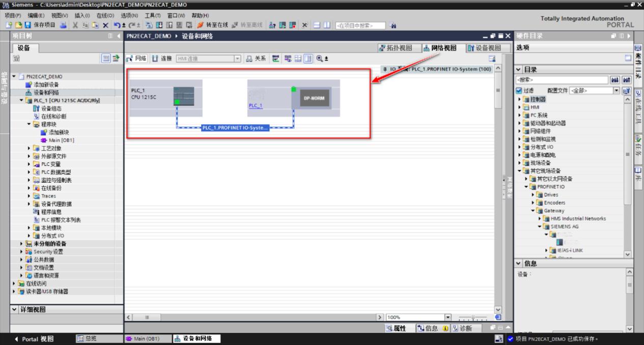Image resolution: width=644 pixels, height=345 pixels.
Task: Click the PLC_1 link on the device
Action: coord(256,105)
